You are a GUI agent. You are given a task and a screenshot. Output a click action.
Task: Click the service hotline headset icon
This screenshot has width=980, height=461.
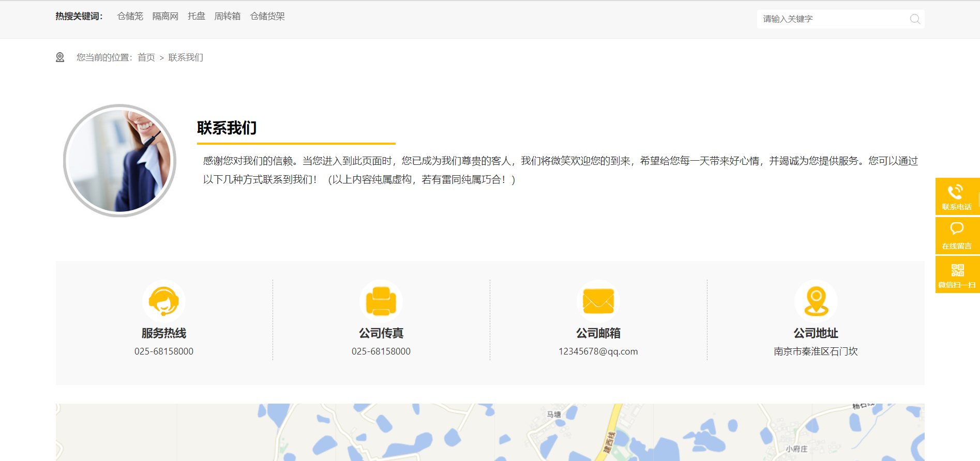click(x=164, y=301)
